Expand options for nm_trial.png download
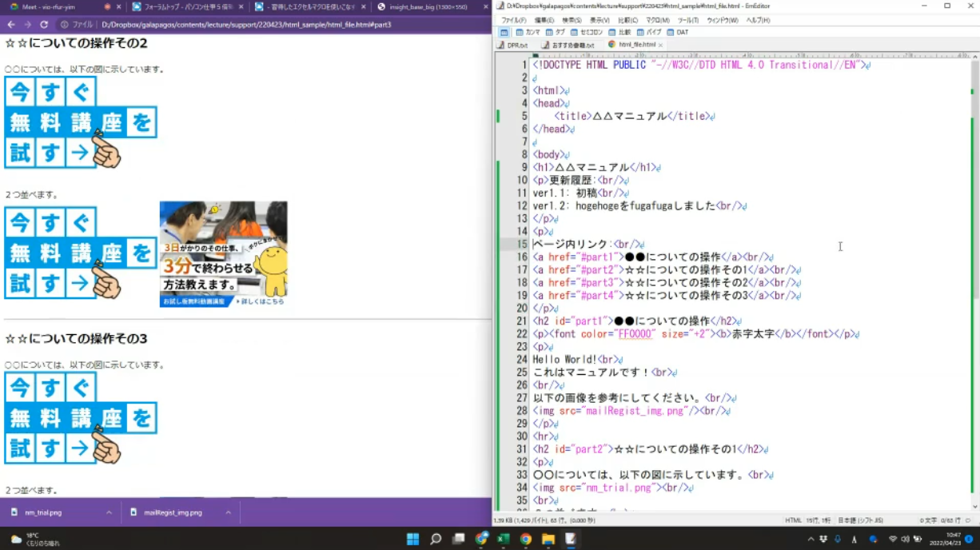Image resolution: width=980 pixels, height=550 pixels. [109, 512]
